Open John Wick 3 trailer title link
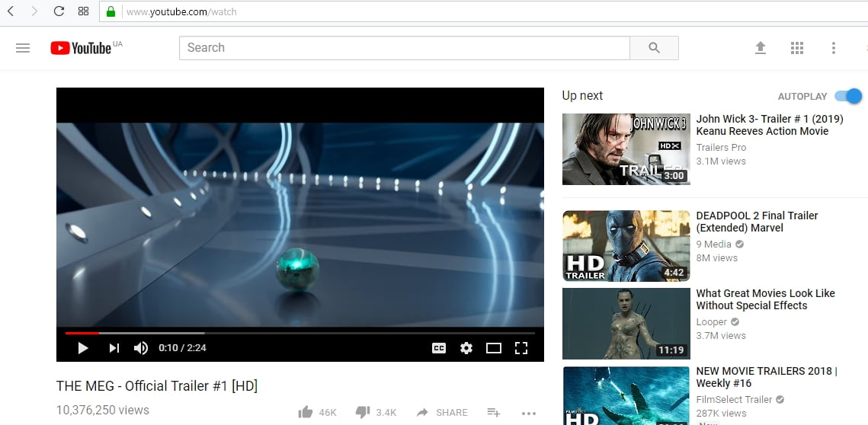The height and width of the screenshot is (425, 868). click(x=770, y=125)
